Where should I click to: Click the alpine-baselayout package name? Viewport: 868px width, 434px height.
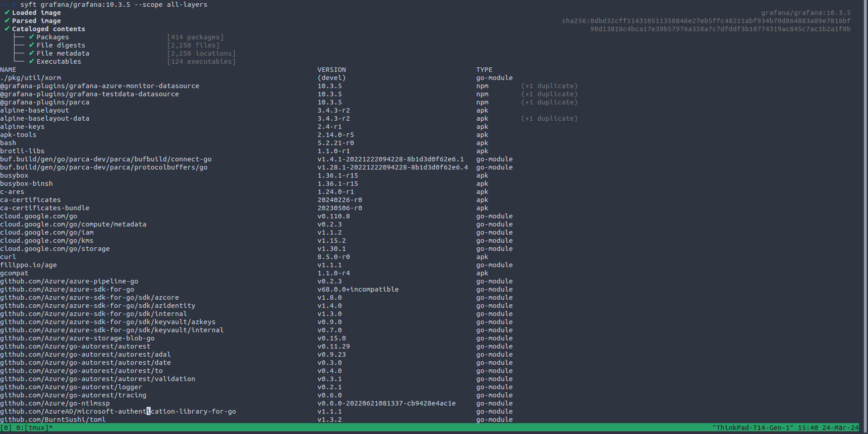[34, 110]
